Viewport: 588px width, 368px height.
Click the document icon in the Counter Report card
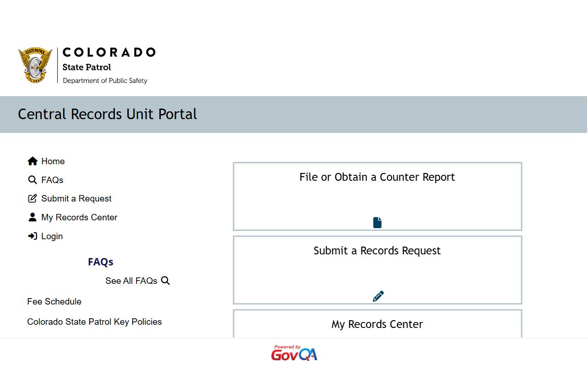[x=377, y=223]
